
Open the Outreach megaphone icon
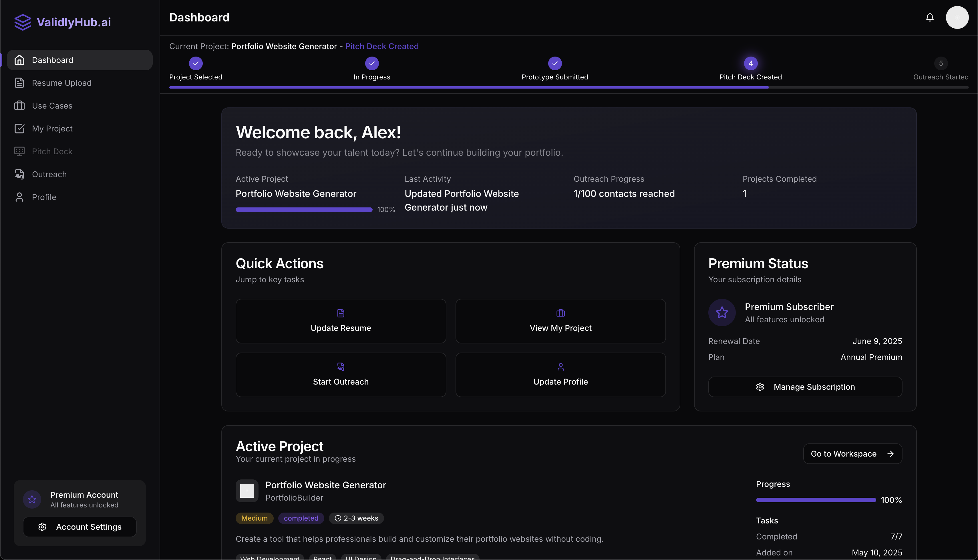[x=20, y=174]
